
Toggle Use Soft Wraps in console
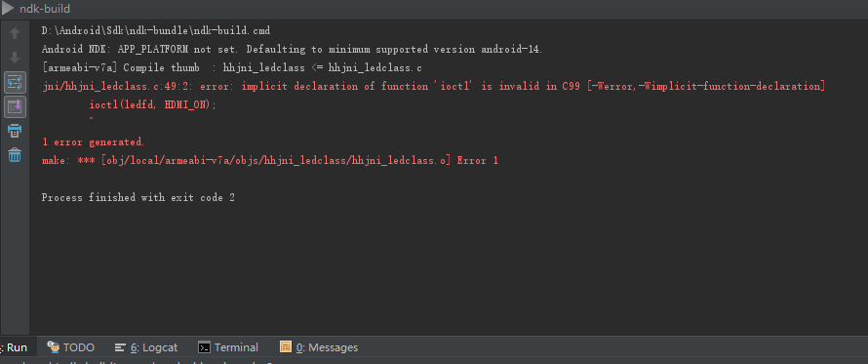point(15,83)
